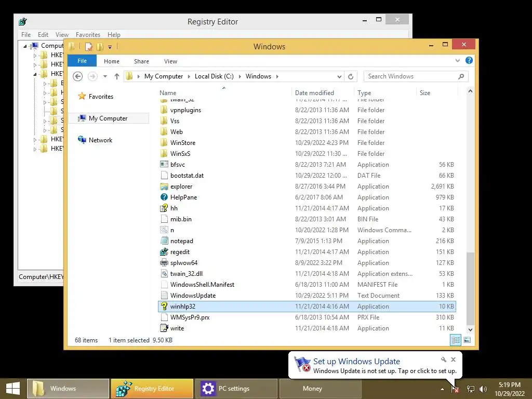Viewport: 532px width, 399px height.
Task: Switch to the Money taskbar button
Action: coord(320,389)
